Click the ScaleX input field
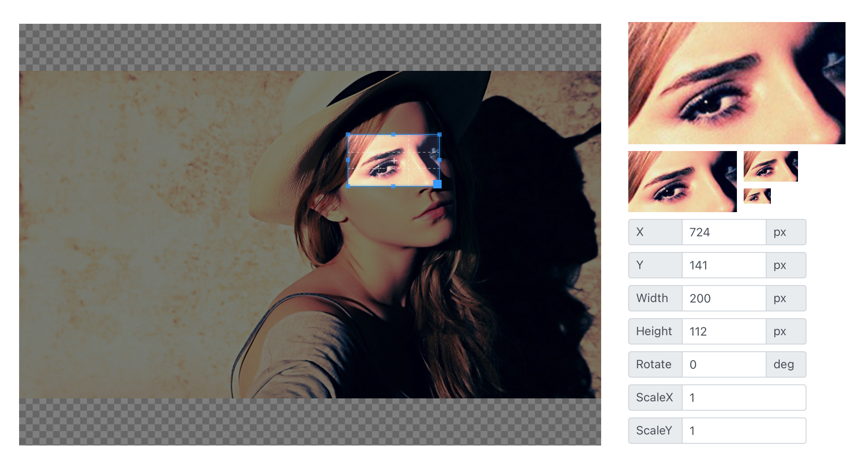Image resolution: width=868 pixels, height=451 pixels. pos(744,398)
